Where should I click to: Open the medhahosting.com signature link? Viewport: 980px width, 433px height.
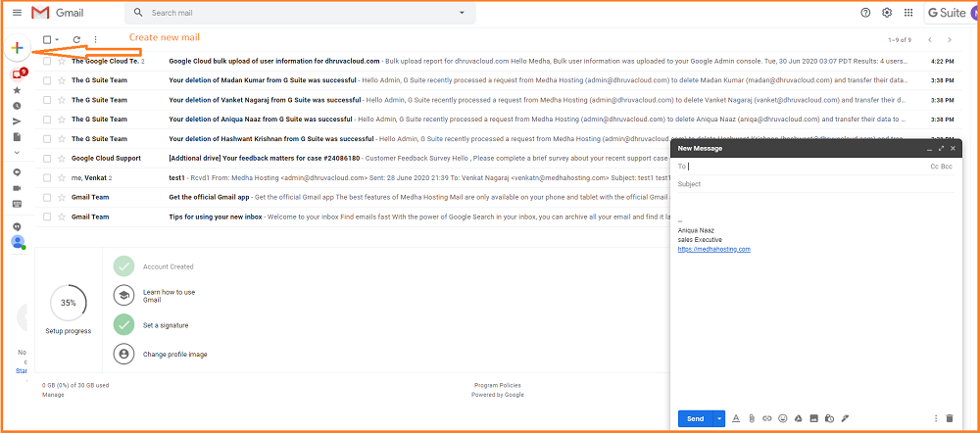click(x=713, y=250)
